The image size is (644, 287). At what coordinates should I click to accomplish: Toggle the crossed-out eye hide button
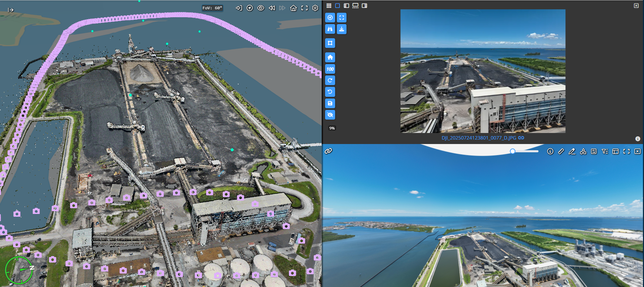[x=330, y=115]
